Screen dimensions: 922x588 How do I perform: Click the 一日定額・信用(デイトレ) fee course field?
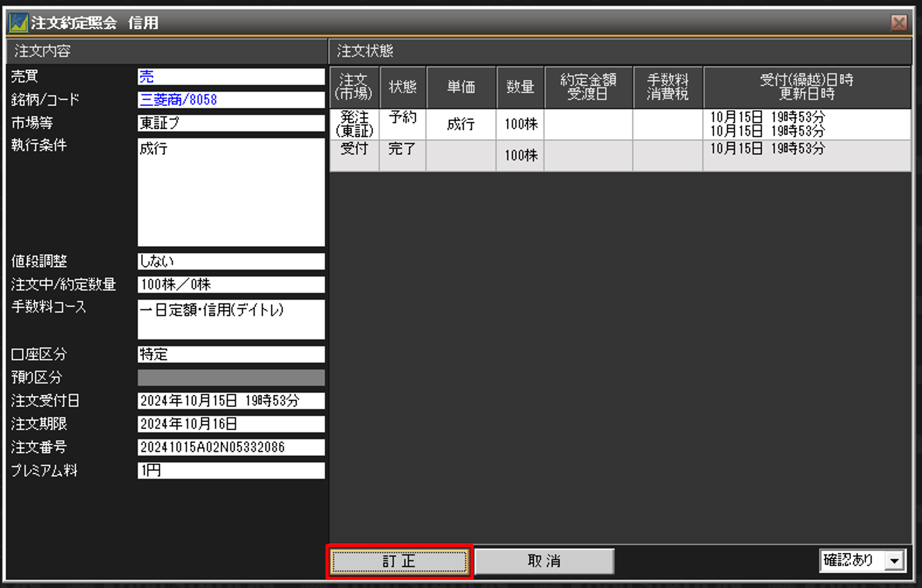pos(231,319)
